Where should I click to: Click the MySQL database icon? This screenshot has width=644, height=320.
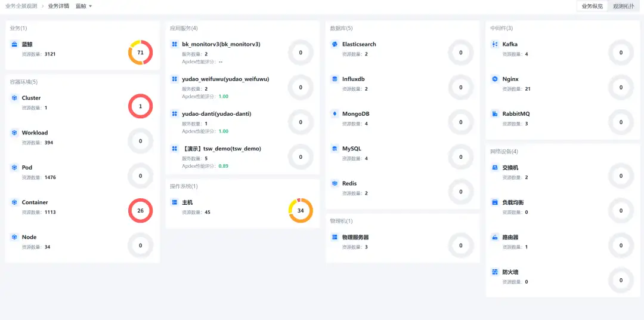tap(335, 149)
